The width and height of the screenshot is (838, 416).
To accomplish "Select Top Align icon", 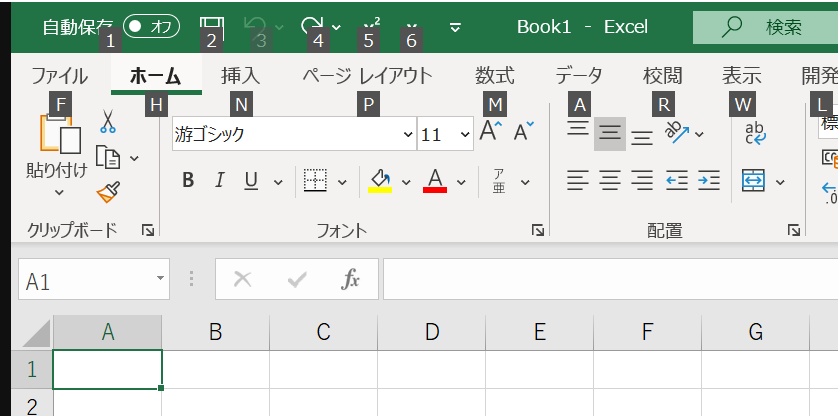I will (x=578, y=130).
